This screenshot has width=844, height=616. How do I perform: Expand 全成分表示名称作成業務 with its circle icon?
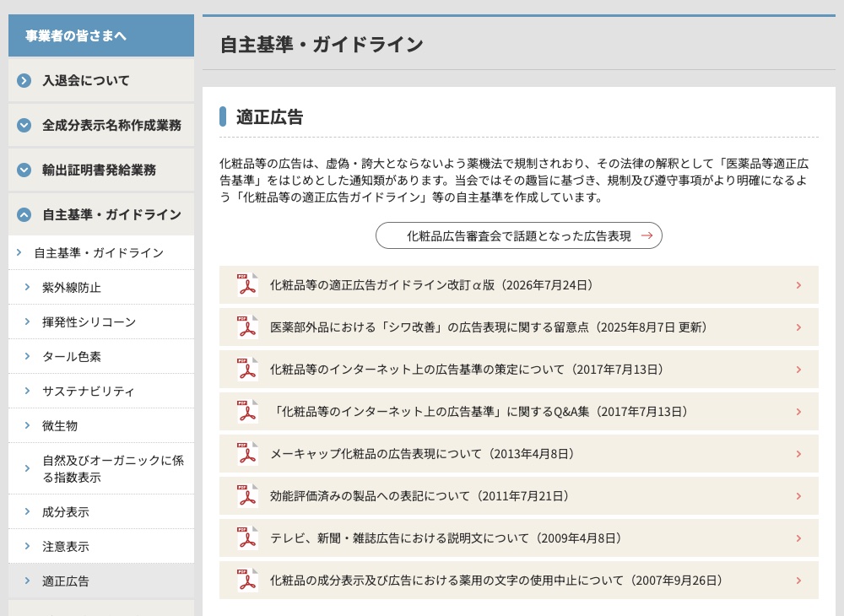[x=24, y=126]
